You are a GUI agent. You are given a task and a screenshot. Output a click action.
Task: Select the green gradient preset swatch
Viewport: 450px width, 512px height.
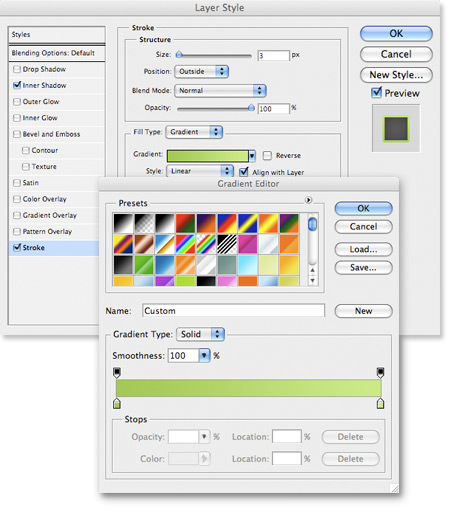coord(144,264)
